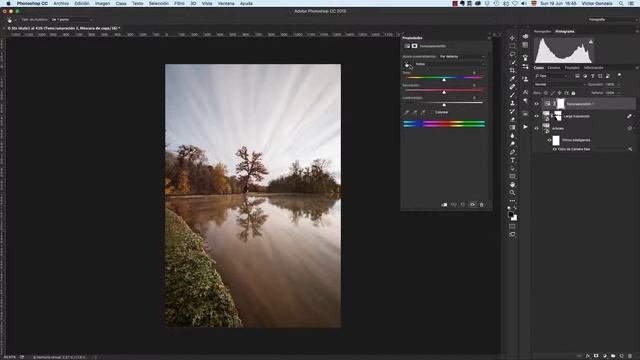The height and width of the screenshot is (360, 640).
Task: Toggle Filtro de Camera Raw visibility eye
Action: click(554, 149)
